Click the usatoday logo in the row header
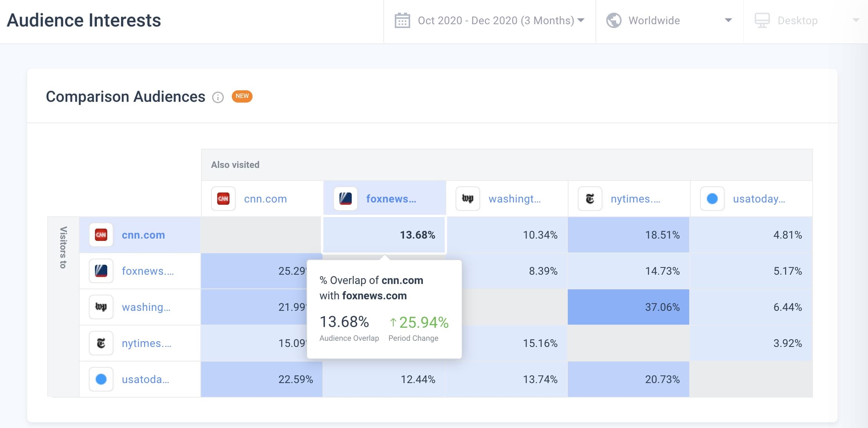Screen dimensions: 868x428 pos(101,379)
